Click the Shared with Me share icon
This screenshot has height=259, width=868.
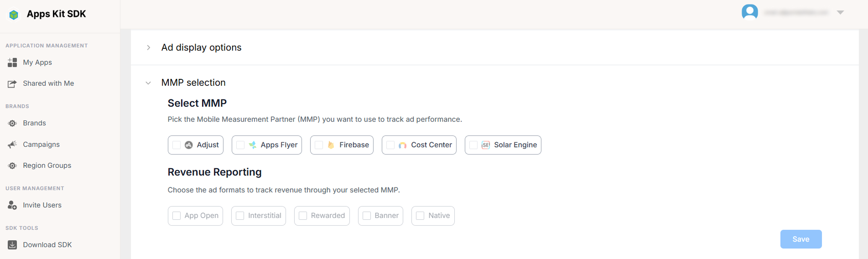pos(12,84)
